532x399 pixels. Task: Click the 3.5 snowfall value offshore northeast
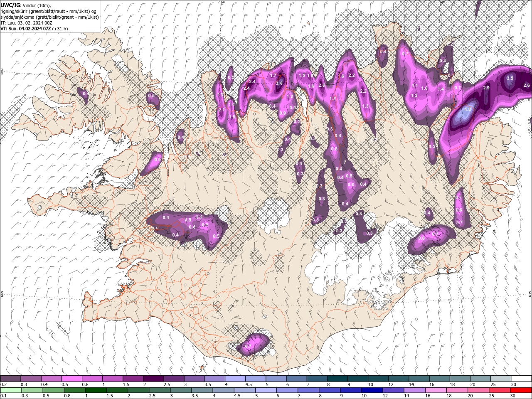click(510, 78)
